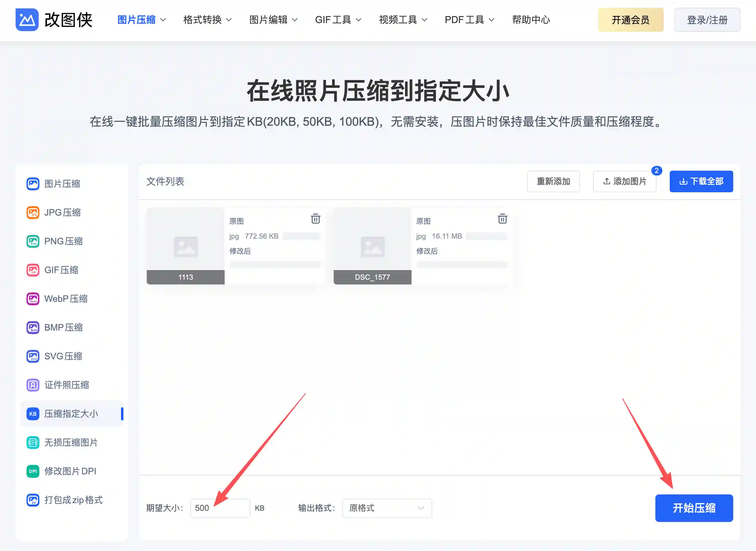The height and width of the screenshot is (551, 756).
Task: Click the 开始压缩 button
Action: (x=694, y=508)
